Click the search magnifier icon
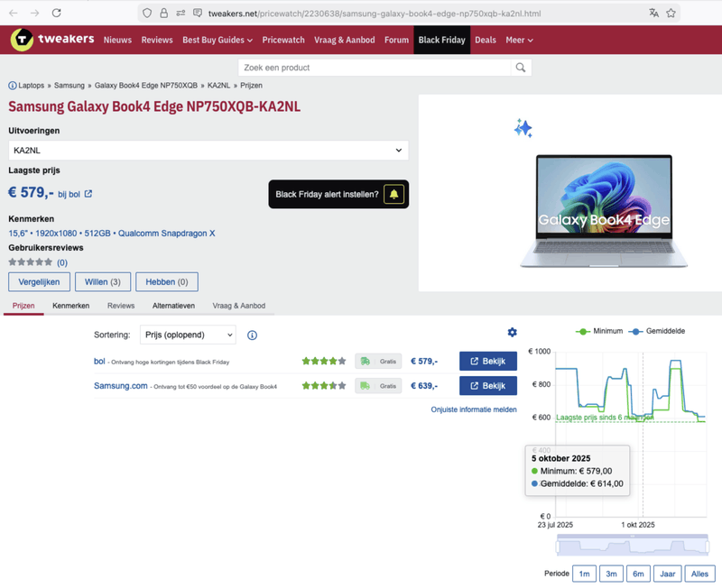The height and width of the screenshot is (588, 722). [521, 68]
